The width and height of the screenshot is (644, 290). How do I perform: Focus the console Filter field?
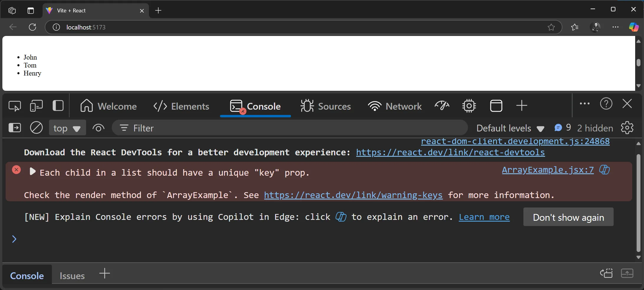point(290,128)
